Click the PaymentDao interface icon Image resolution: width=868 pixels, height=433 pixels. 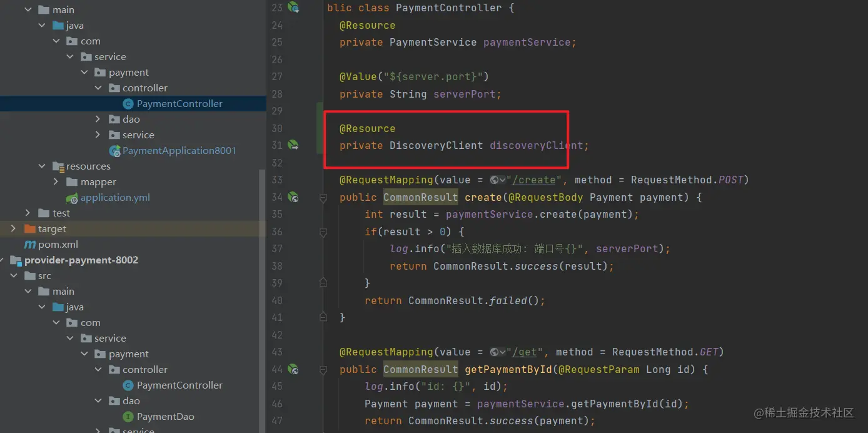[128, 417]
